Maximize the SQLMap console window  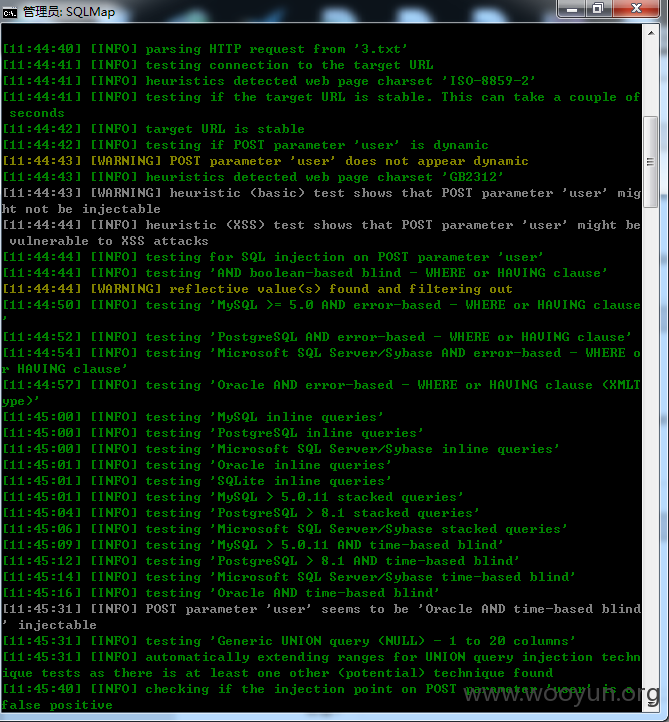pos(599,9)
